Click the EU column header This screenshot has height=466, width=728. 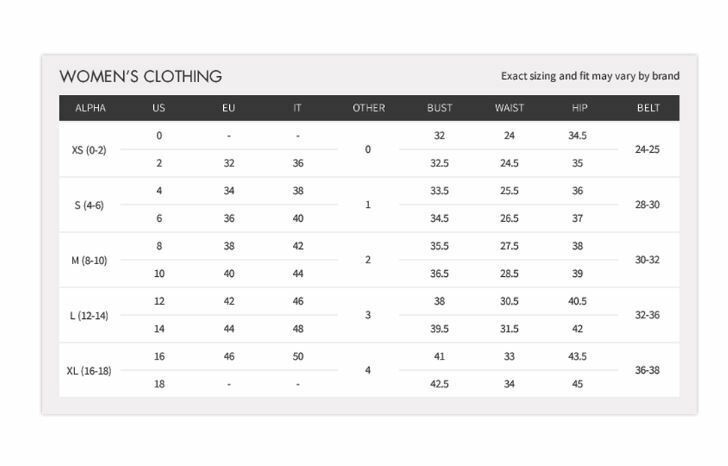228,108
